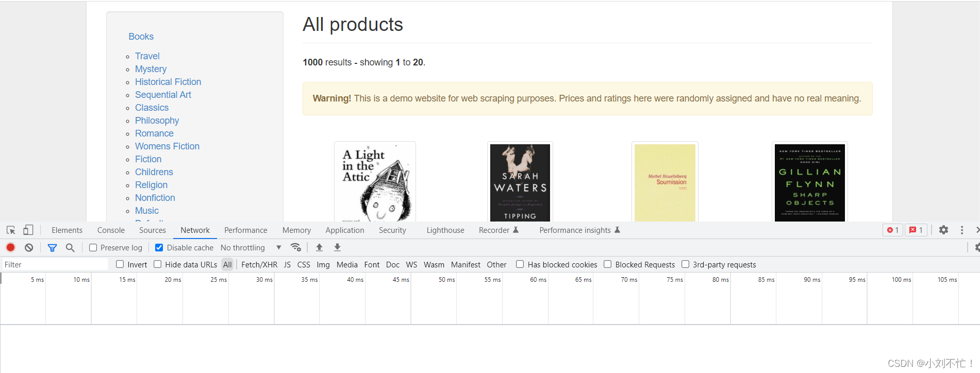Open the Sequential Art category link

(163, 95)
